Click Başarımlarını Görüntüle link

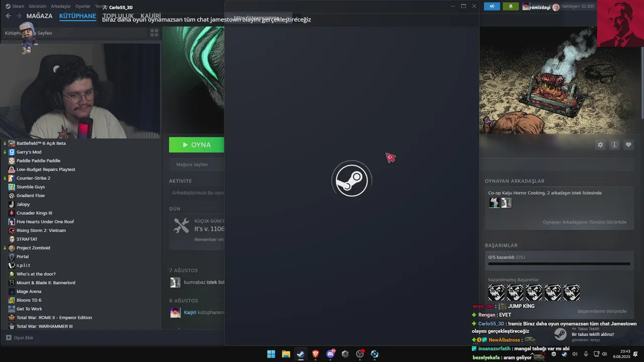pyautogui.click(x=602, y=311)
